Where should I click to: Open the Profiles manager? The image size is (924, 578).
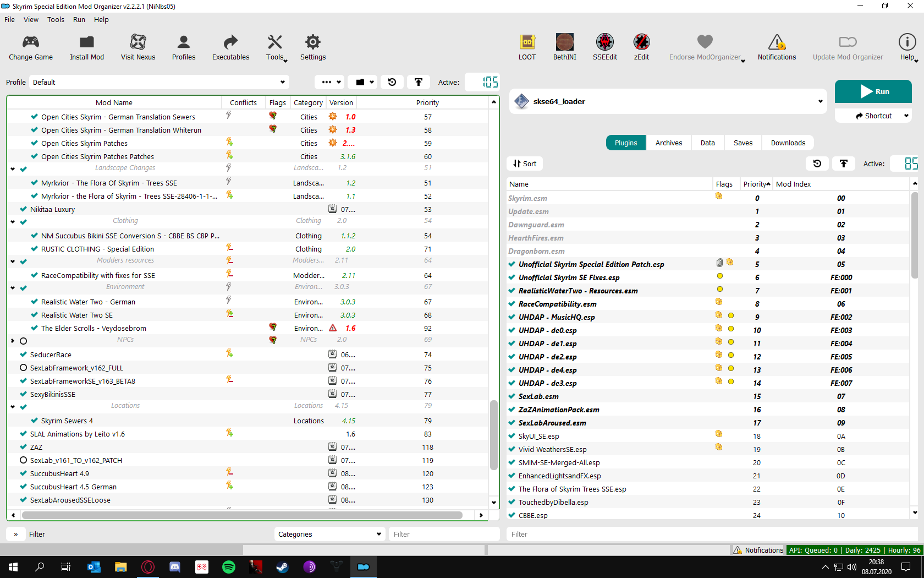(x=184, y=48)
